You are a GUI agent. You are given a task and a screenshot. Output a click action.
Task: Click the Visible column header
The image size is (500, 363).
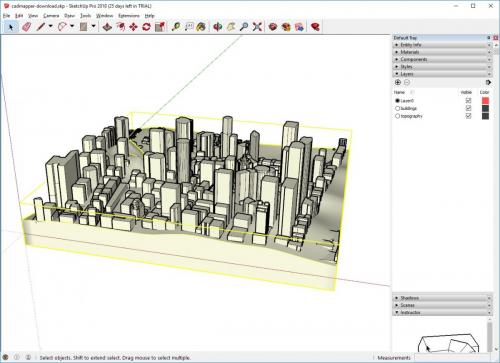[466, 92]
